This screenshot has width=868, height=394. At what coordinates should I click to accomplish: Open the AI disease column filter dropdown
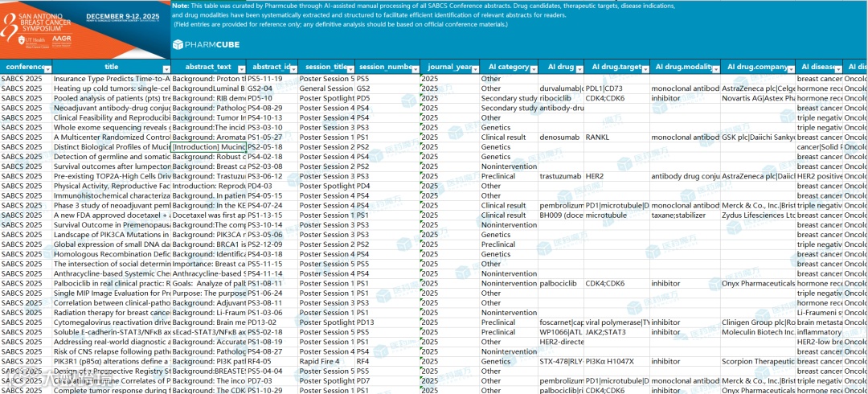point(838,69)
